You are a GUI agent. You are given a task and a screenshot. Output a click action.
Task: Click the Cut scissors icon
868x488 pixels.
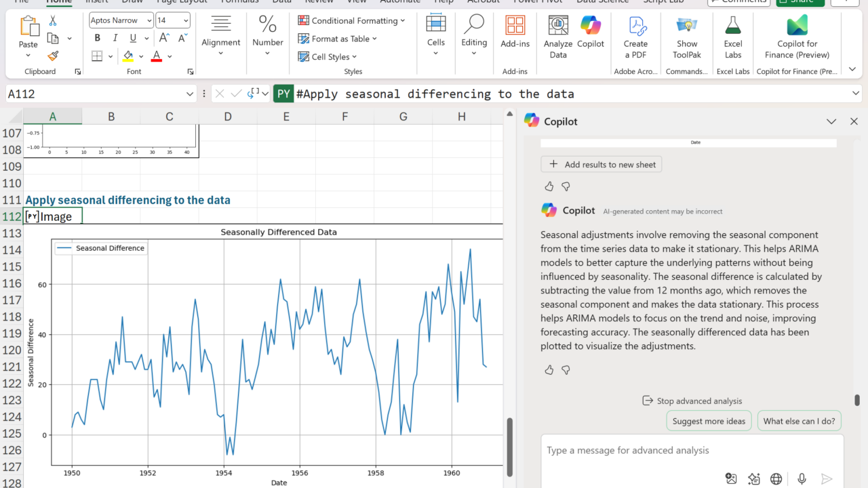(53, 21)
